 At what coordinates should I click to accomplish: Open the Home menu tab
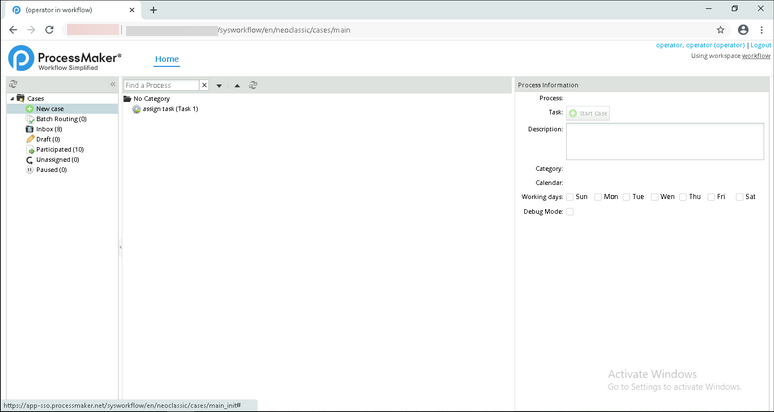click(x=167, y=59)
